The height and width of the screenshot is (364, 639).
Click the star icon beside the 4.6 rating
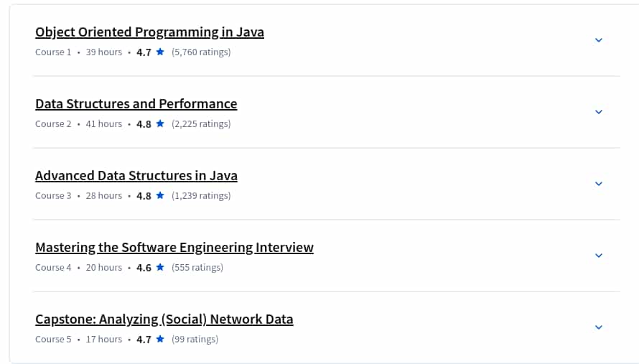pyautogui.click(x=160, y=267)
